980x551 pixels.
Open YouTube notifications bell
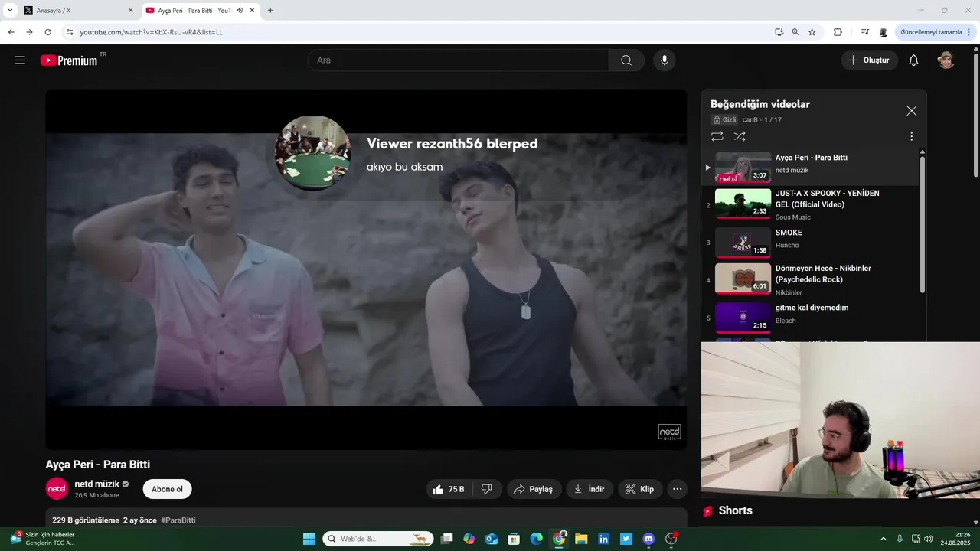point(913,60)
